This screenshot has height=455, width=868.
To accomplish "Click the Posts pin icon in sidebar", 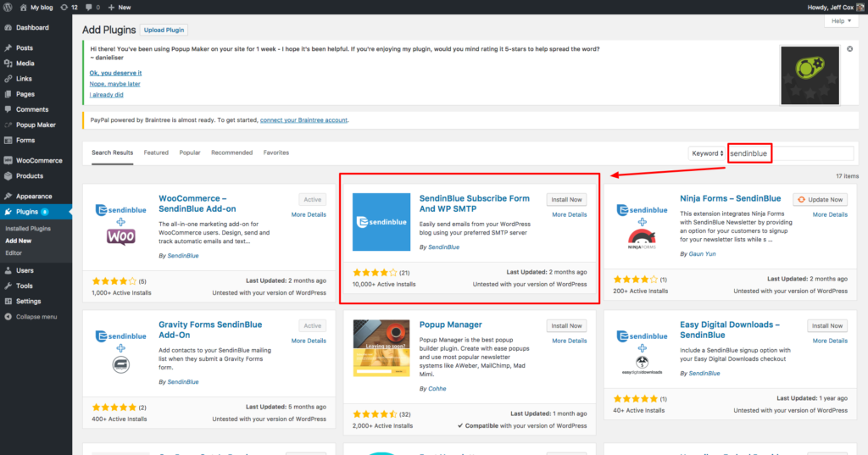I will [x=8, y=48].
